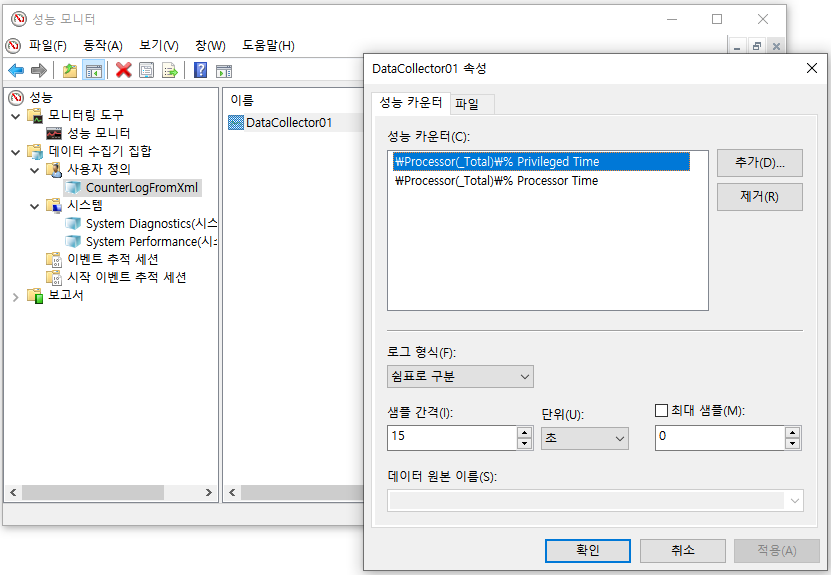The height and width of the screenshot is (575, 831).
Task: Open the 데이터 원본 이름 dropdown
Action: (595, 500)
